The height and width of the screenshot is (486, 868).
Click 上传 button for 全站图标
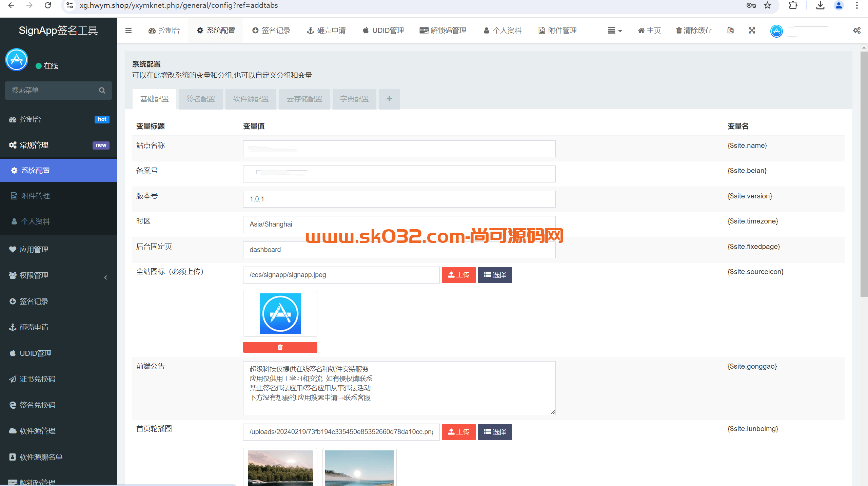coord(459,275)
